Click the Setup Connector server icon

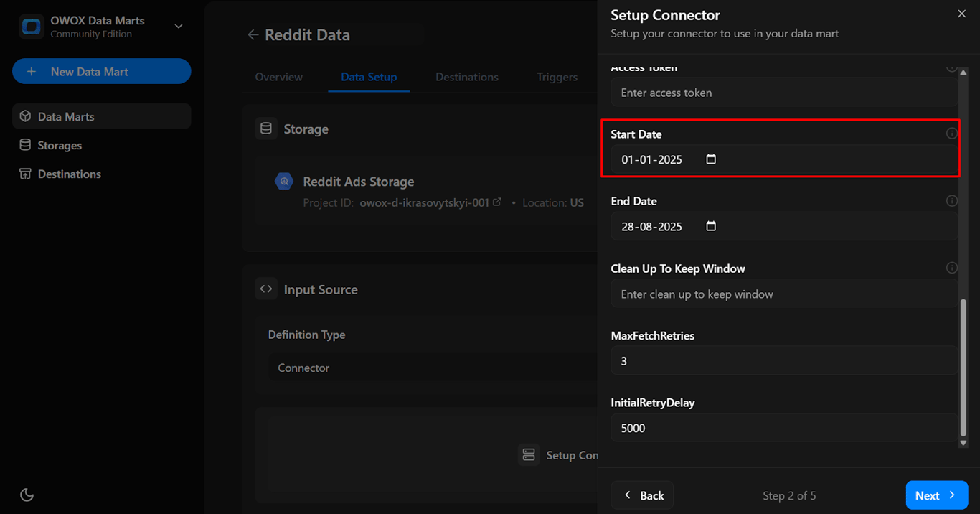click(x=529, y=455)
